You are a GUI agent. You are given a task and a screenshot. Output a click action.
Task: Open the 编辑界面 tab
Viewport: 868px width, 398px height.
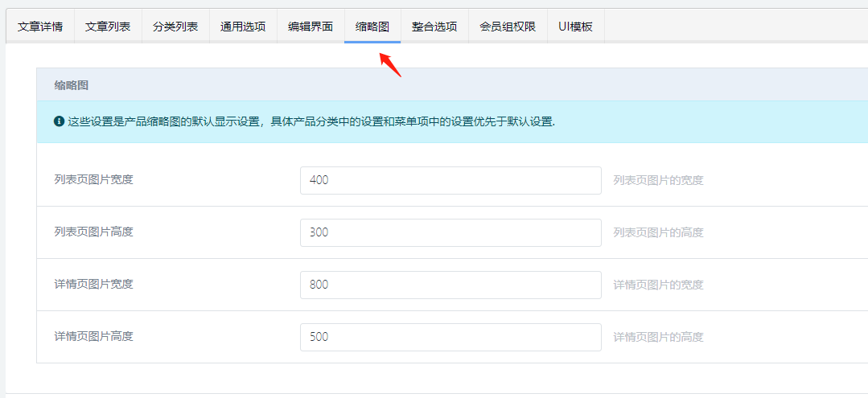tap(311, 27)
